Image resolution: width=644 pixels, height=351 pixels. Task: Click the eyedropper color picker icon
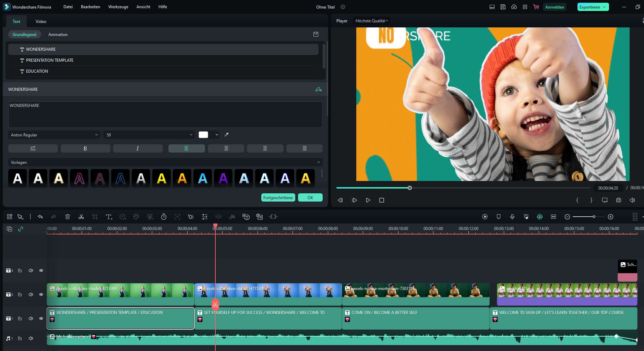click(x=226, y=135)
